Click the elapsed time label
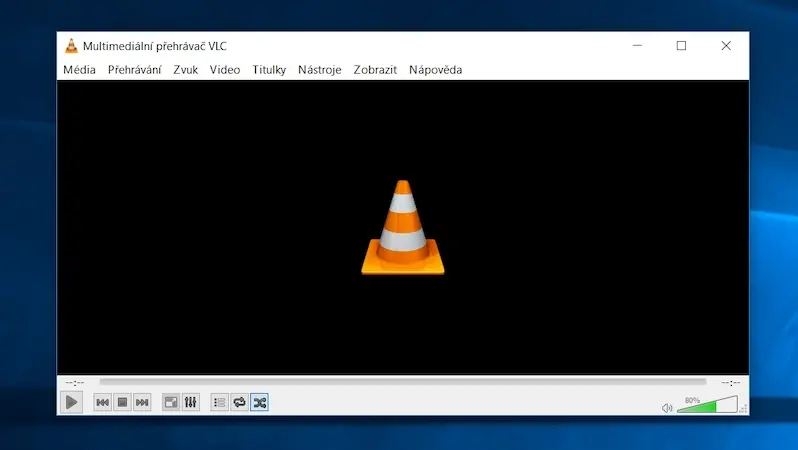The width and height of the screenshot is (798, 450). 75,382
